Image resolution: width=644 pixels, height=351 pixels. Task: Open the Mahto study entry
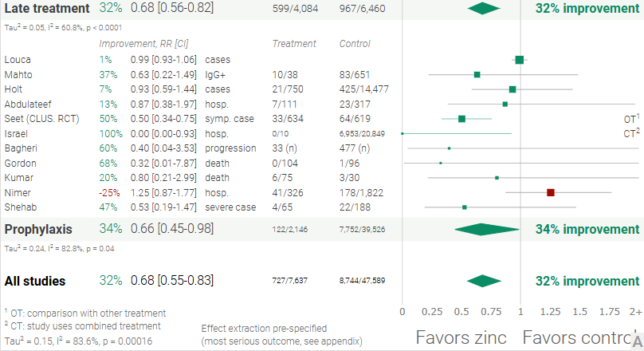18,74
